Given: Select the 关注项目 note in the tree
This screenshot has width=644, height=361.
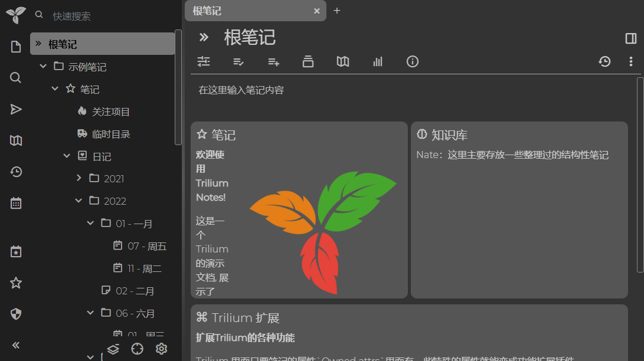Looking at the screenshot, I should coord(111,111).
